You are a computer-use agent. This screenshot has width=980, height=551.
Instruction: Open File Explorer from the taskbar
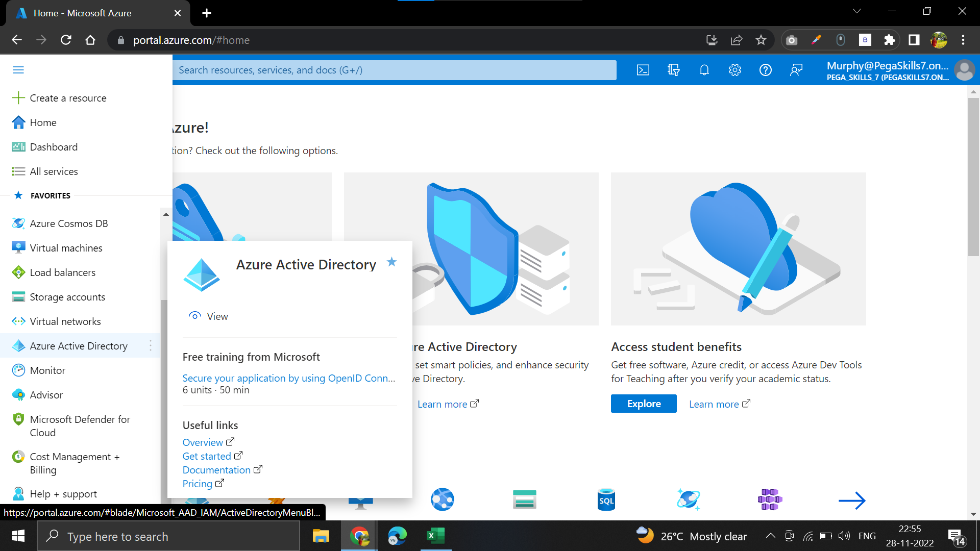pos(321,536)
